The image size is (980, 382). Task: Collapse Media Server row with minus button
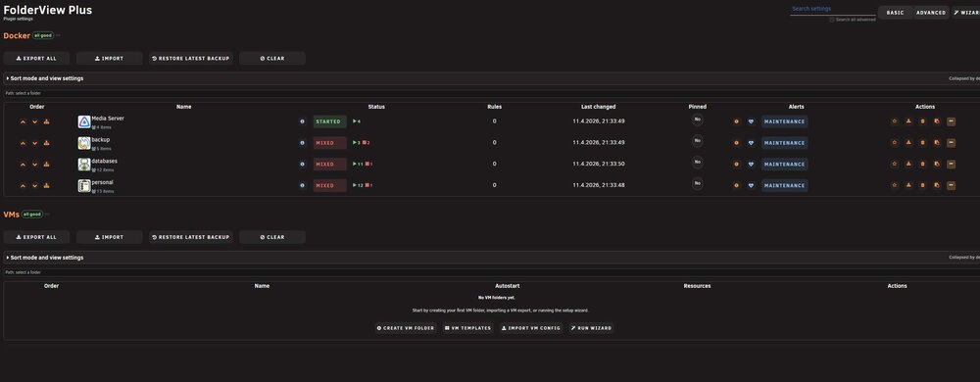pyautogui.click(x=952, y=121)
